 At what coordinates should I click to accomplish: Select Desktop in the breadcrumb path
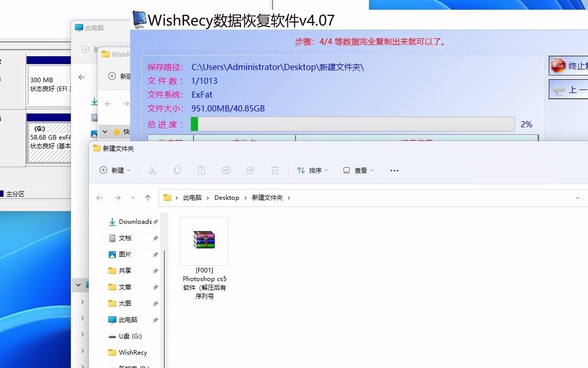[x=226, y=197]
